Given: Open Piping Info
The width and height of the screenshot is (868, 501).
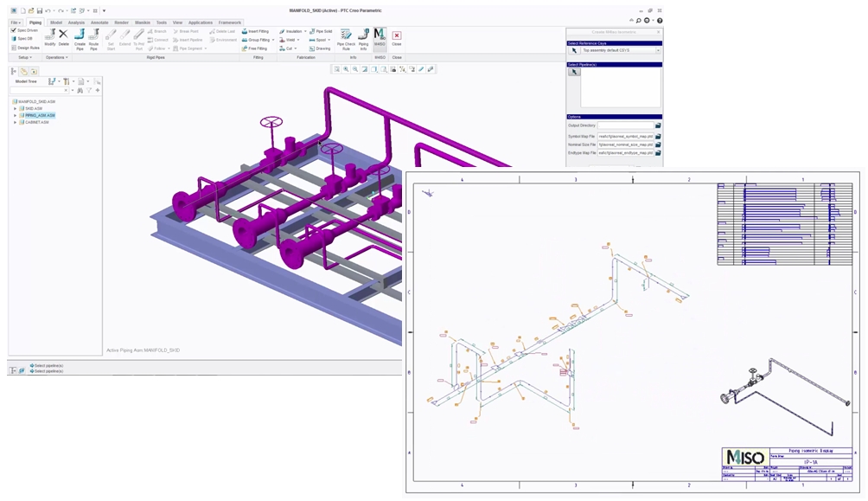Looking at the screenshot, I should tap(363, 38).
